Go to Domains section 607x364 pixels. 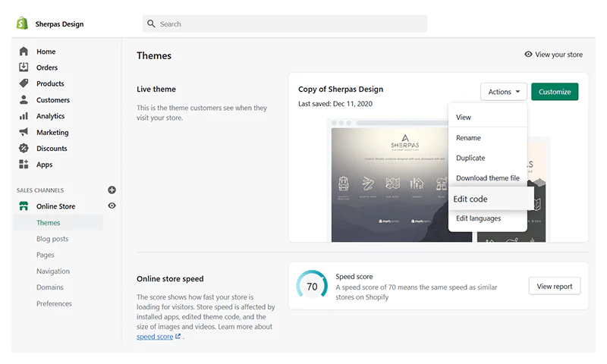pos(50,287)
